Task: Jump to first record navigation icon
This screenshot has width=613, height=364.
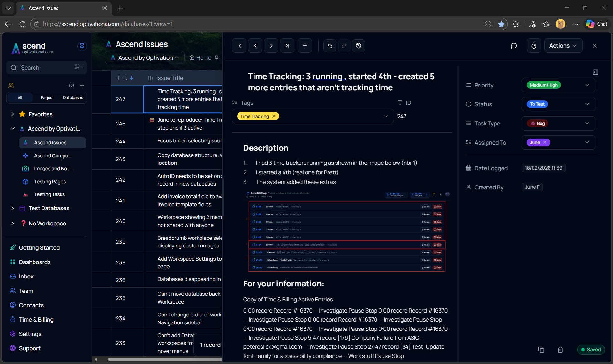Action: click(x=239, y=46)
